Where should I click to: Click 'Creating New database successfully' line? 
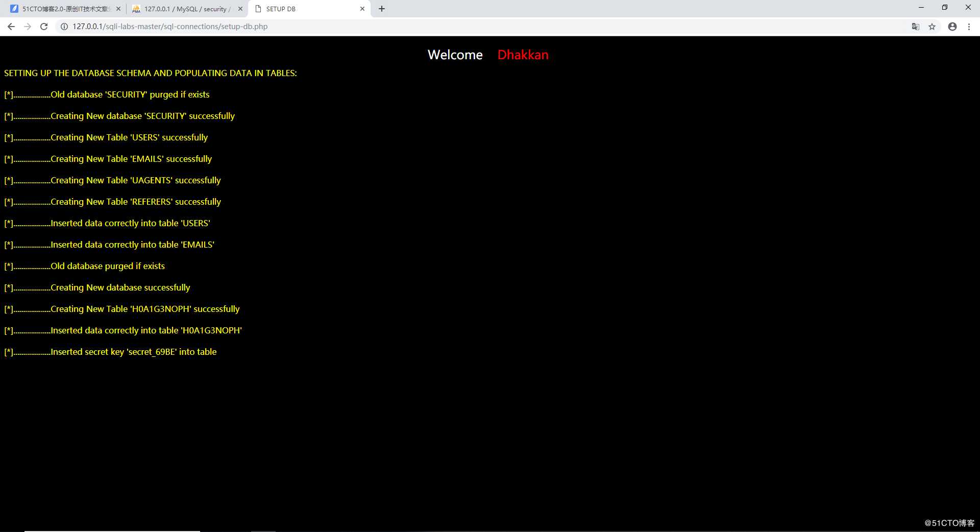97,287
